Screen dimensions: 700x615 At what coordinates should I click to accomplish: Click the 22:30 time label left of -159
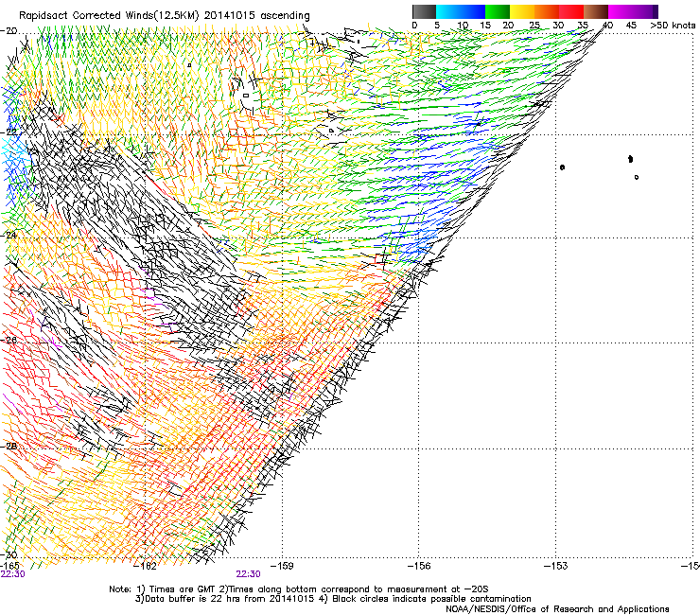(248, 574)
